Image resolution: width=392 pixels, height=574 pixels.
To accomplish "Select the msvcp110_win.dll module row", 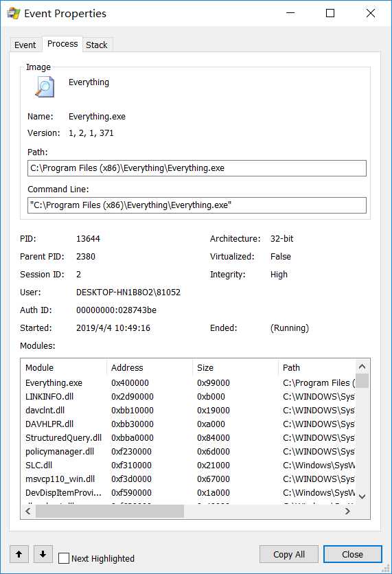I will pyautogui.click(x=188, y=479).
